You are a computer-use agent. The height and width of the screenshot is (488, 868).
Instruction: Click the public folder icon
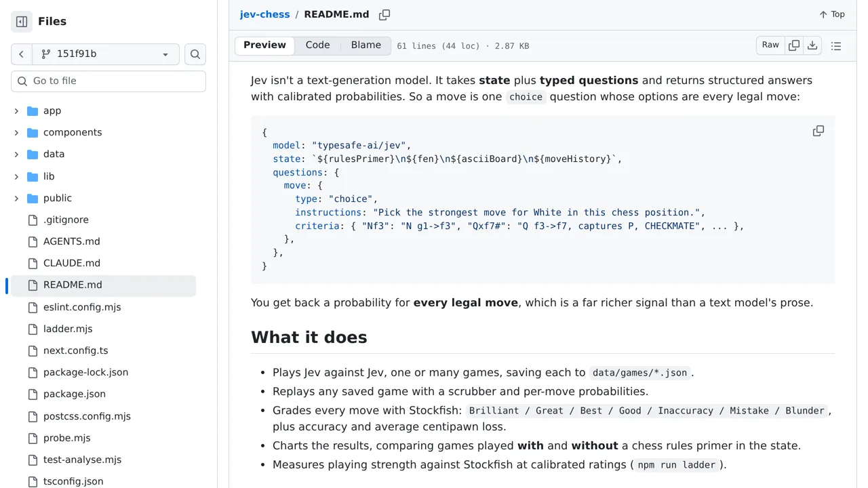33,198
